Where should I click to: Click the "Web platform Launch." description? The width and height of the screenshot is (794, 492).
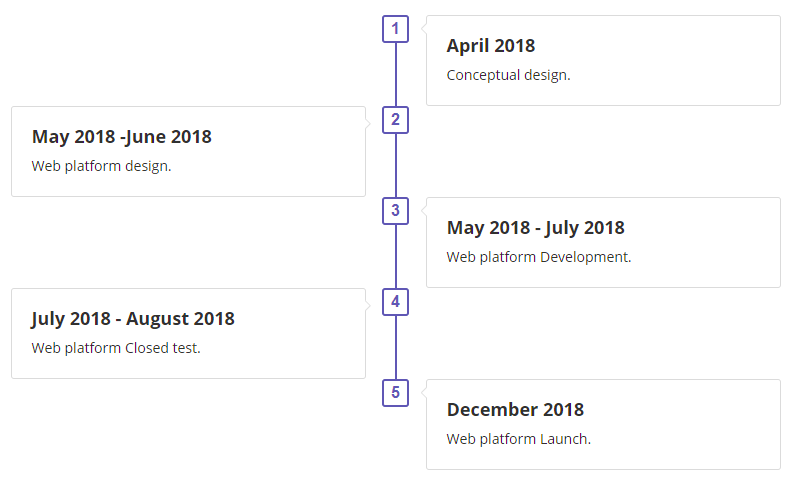(x=518, y=439)
